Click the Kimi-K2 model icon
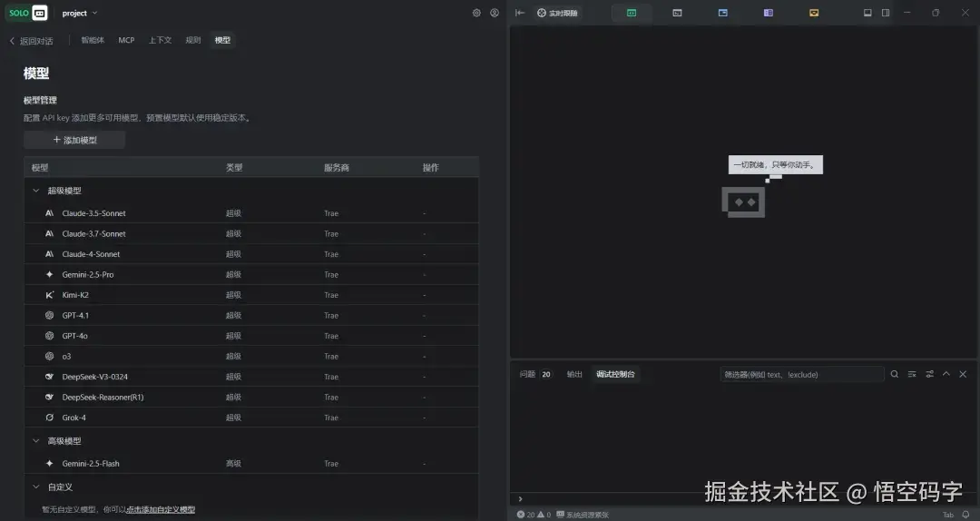Image resolution: width=980 pixels, height=521 pixels. [49, 295]
